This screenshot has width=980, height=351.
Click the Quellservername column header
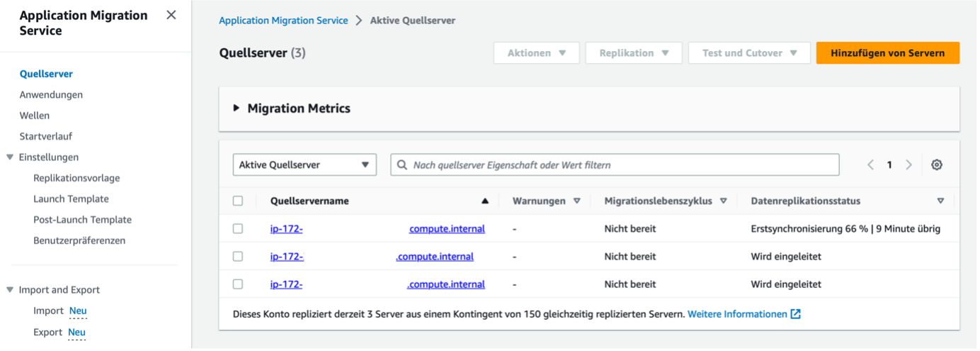(x=309, y=201)
